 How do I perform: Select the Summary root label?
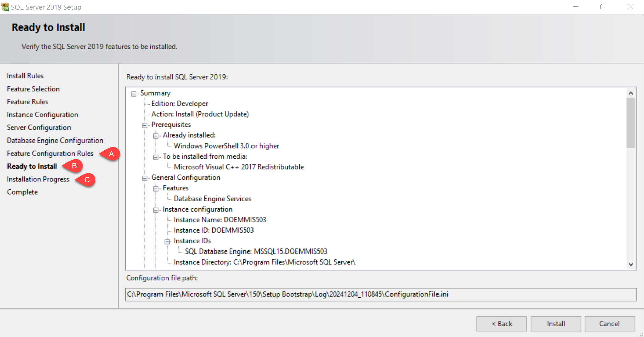[155, 93]
